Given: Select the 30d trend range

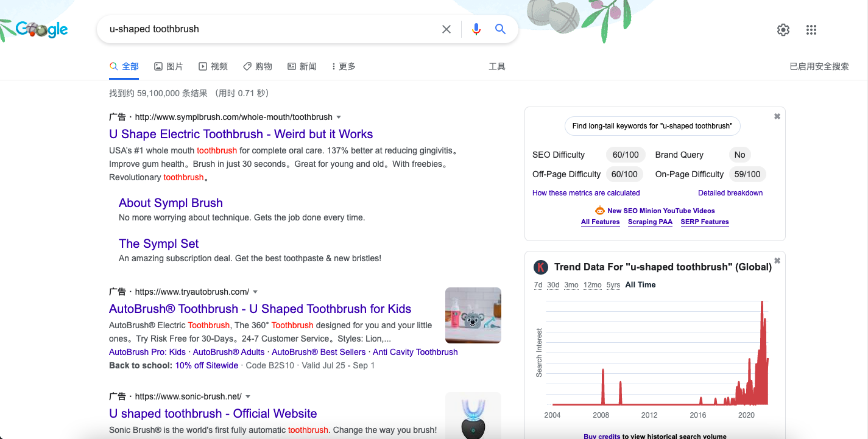Looking at the screenshot, I should 553,285.
